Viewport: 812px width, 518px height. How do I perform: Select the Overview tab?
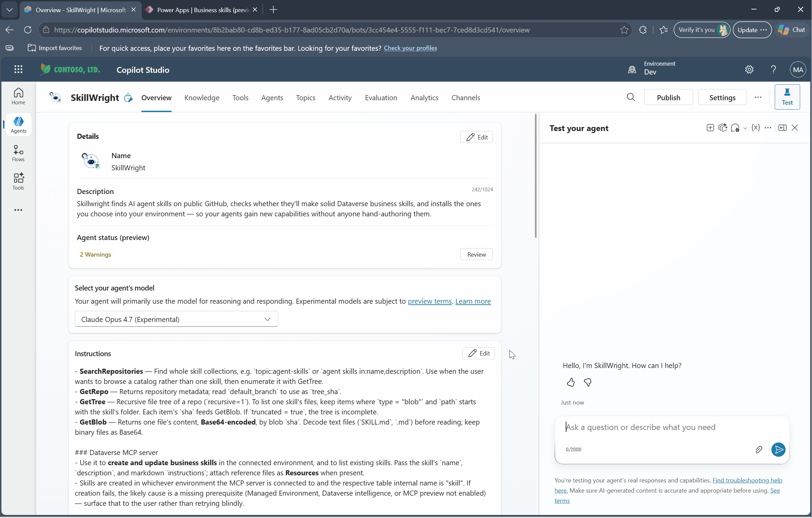(156, 98)
